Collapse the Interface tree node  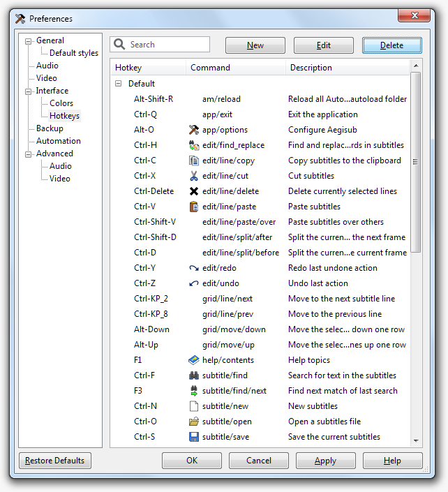click(x=28, y=91)
